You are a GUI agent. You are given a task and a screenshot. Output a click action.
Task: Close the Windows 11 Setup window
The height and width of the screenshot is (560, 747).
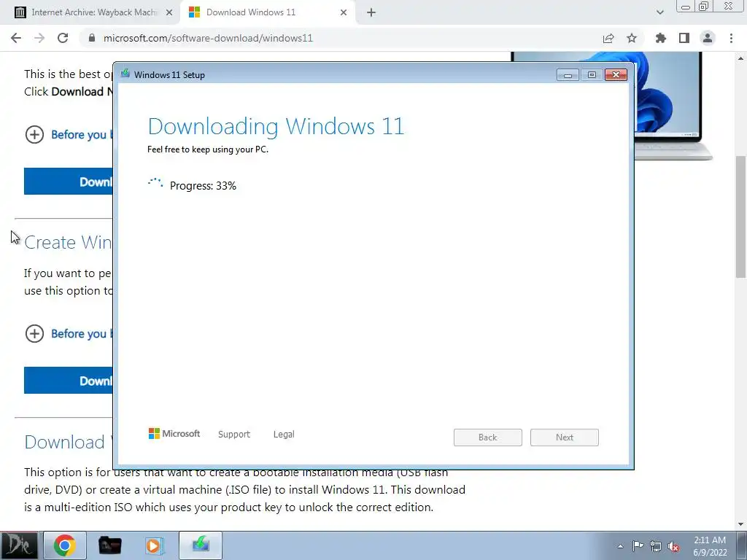616,75
